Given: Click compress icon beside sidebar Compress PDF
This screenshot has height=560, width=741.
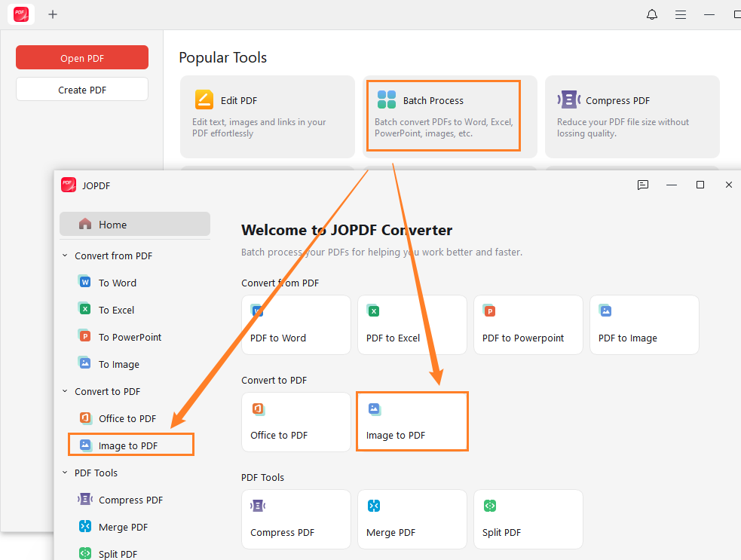Looking at the screenshot, I should [85, 498].
